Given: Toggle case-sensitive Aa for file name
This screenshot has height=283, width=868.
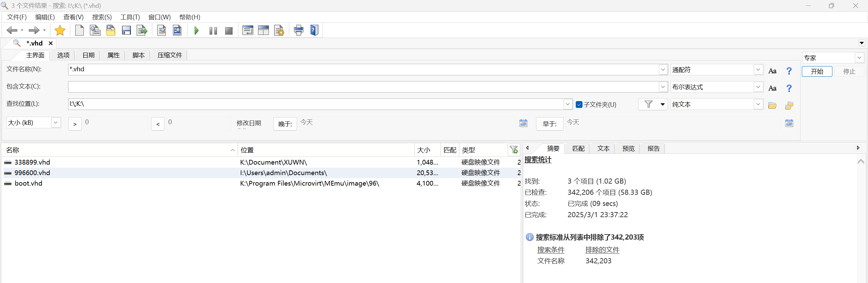Looking at the screenshot, I should click(x=772, y=71).
